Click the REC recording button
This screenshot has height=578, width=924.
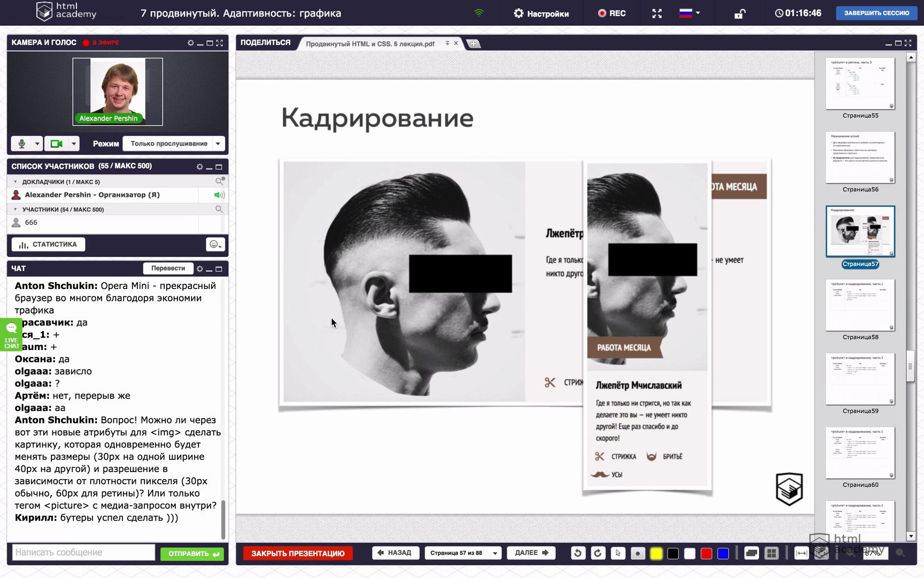(612, 13)
